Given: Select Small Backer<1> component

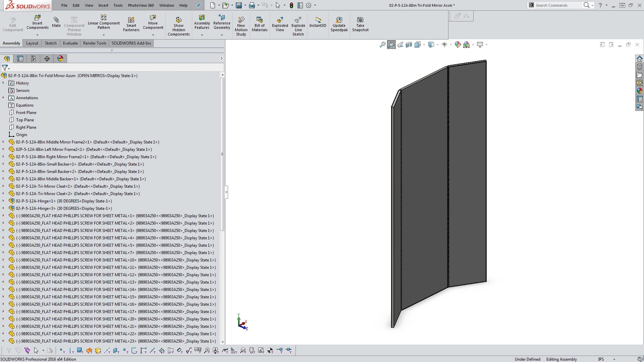Looking at the screenshot, I should click(80, 164).
